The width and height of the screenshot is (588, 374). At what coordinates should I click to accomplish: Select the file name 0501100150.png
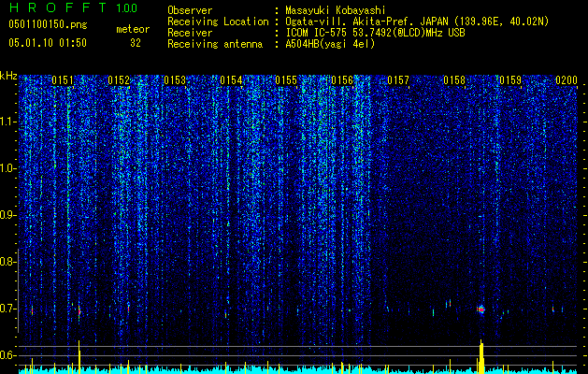pyautogui.click(x=48, y=25)
